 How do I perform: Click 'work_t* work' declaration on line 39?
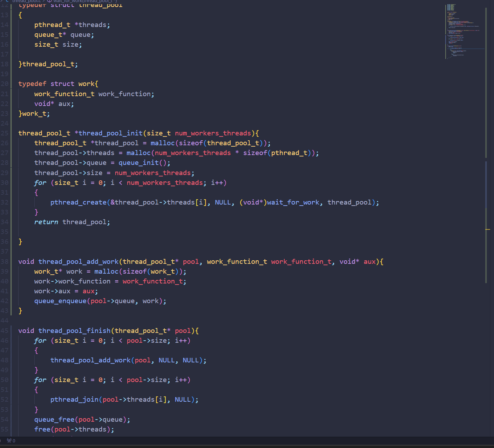coord(58,272)
